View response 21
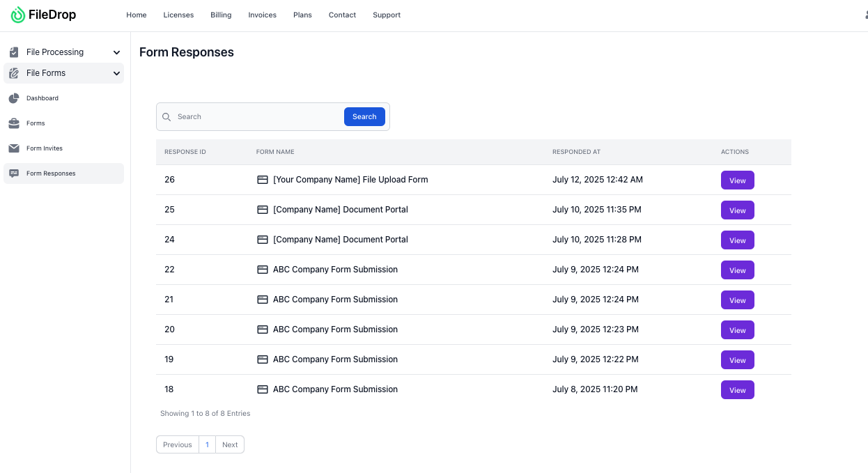Screen dimensions: 868x473 coord(738,300)
